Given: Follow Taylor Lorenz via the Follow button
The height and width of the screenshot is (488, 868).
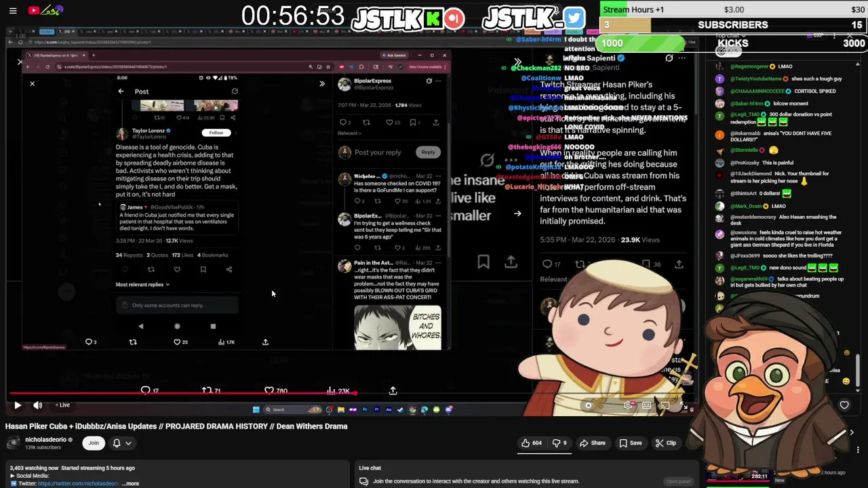Looking at the screenshot, I should (216, 133).
